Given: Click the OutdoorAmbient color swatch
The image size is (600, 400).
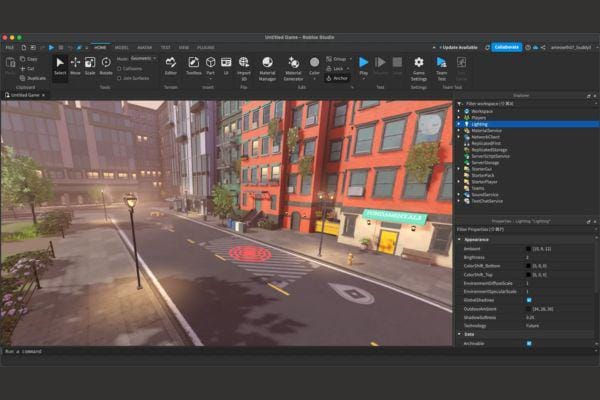Looking at the screenshot, I should (x=529, y=309).
